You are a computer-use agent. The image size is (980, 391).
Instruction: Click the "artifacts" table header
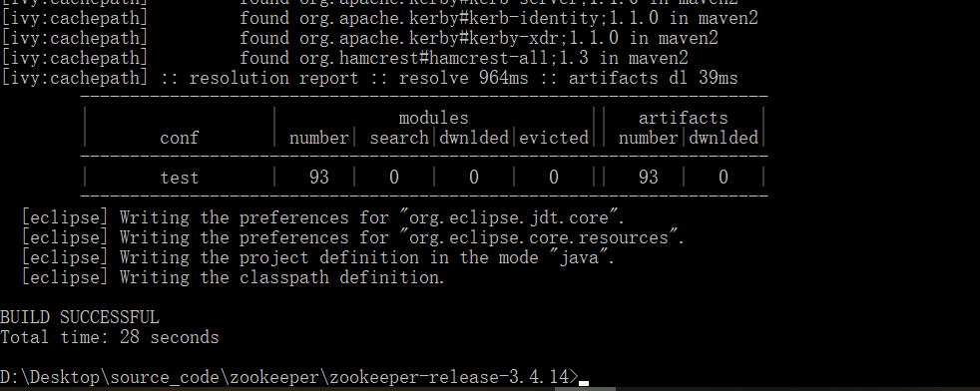[684, 118]
